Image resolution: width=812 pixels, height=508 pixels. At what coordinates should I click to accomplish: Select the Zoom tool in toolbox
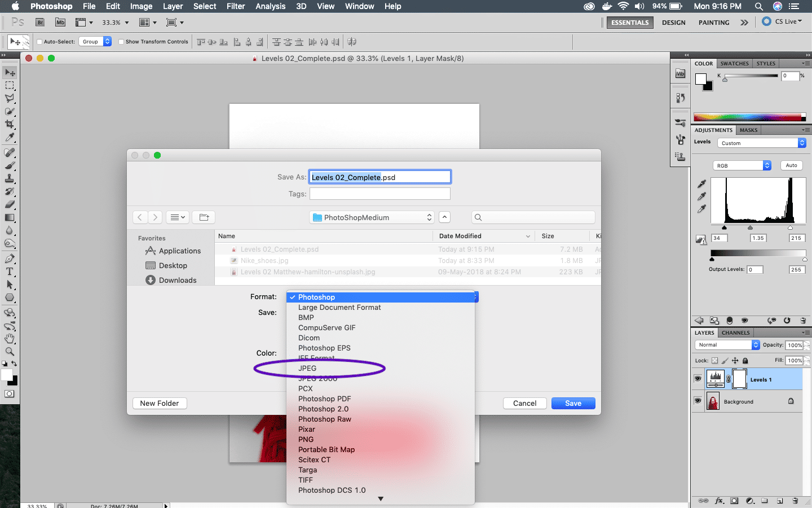pyautogui.click(x=10, y=351)
